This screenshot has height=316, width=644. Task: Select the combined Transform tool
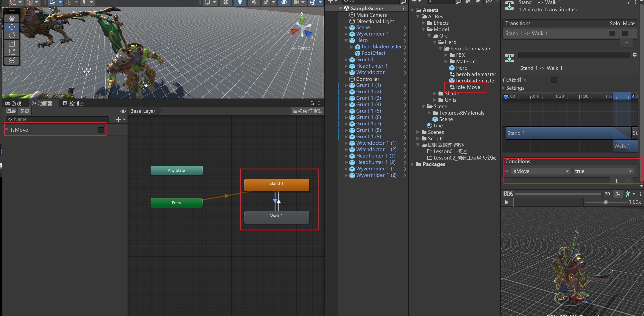point(12,61)
